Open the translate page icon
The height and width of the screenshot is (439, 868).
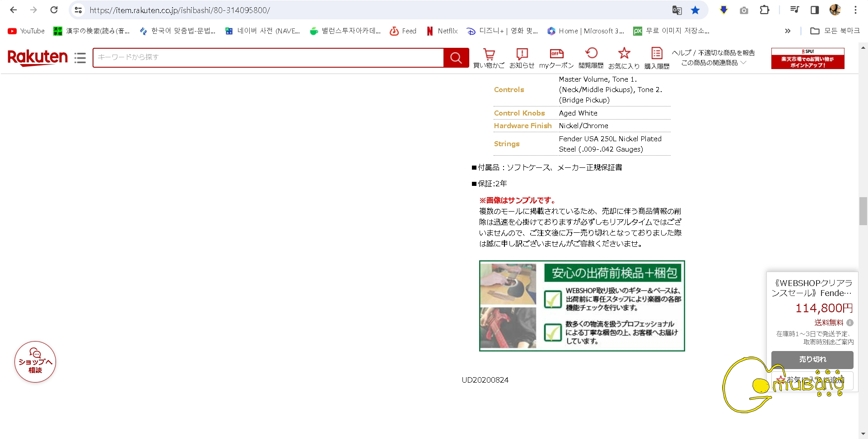tap(677, 10)
